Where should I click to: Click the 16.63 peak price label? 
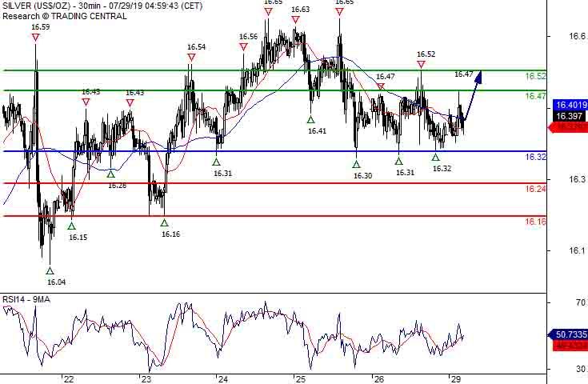(300, 10)
